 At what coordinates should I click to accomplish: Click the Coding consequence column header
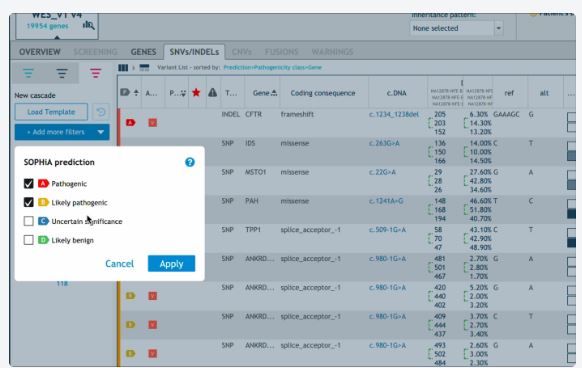323,93
